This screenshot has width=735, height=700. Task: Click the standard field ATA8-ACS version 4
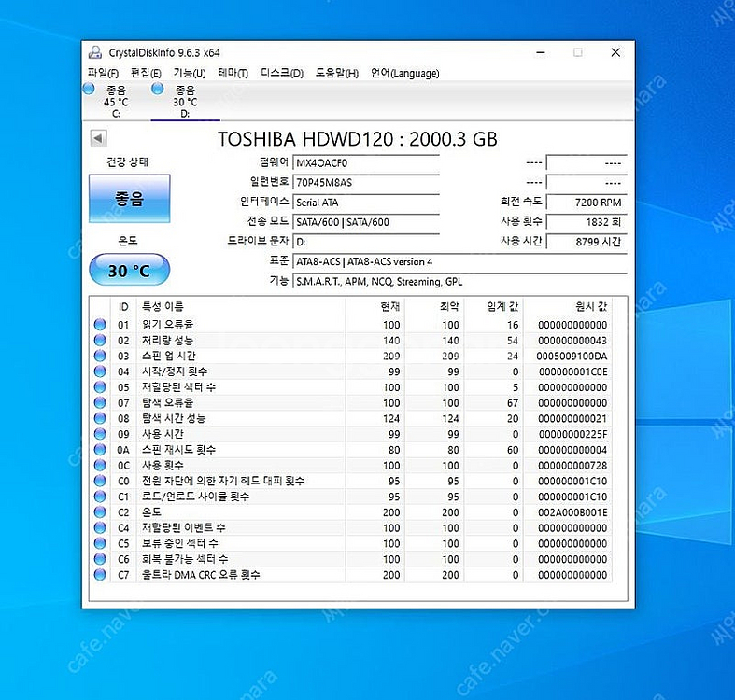(x=459, y=261)
